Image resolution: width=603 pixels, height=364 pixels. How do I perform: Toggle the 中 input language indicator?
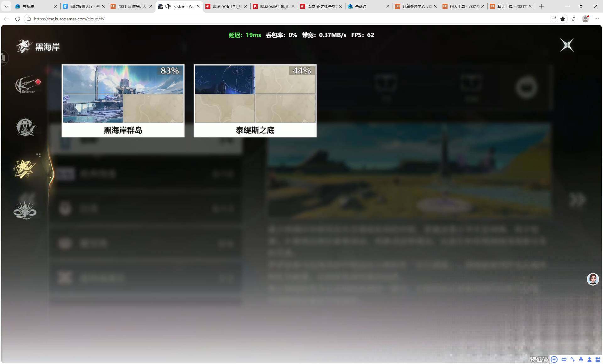564,360
